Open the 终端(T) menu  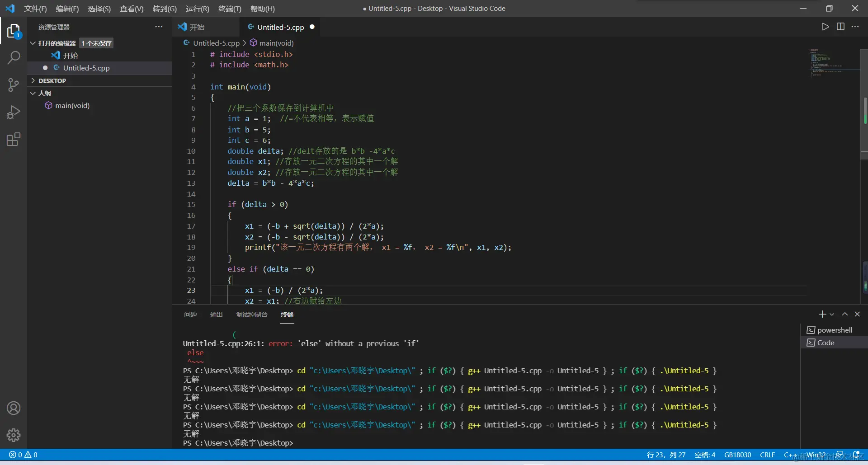tap(230, 9)
